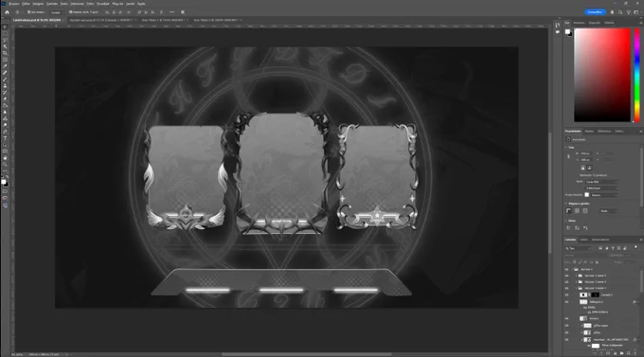The height and width of the screenshot is (357, 644).
Task: Open the bit depth dropdown in Properties
Action: (x=601, y=188)
